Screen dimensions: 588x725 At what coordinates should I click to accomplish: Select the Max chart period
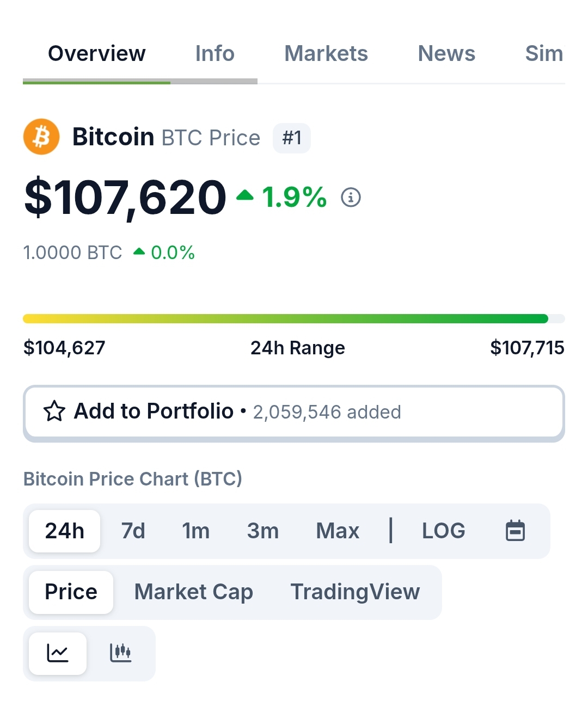coord(338,531)
